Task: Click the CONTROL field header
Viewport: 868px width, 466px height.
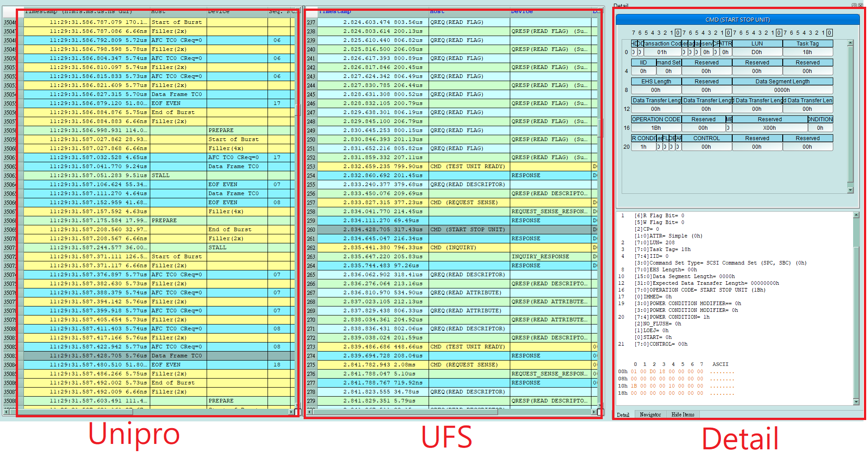Action: 706,138
